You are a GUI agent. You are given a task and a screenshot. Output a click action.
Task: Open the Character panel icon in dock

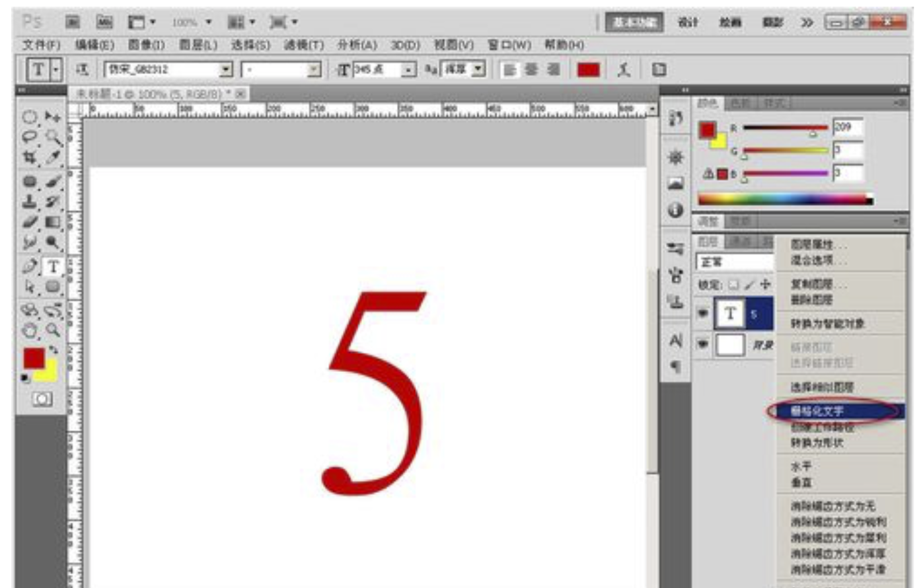pyautogui.click(x=675, y=341)
